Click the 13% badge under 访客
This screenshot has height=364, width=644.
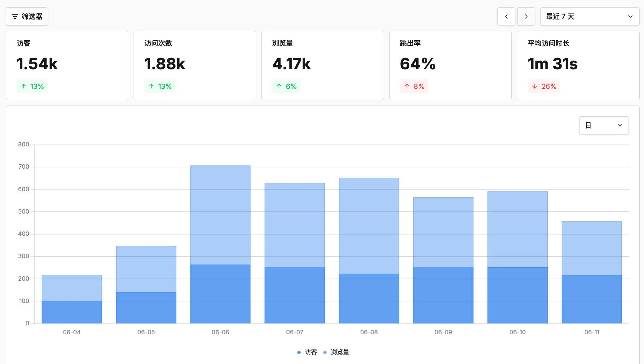[32, 86]
